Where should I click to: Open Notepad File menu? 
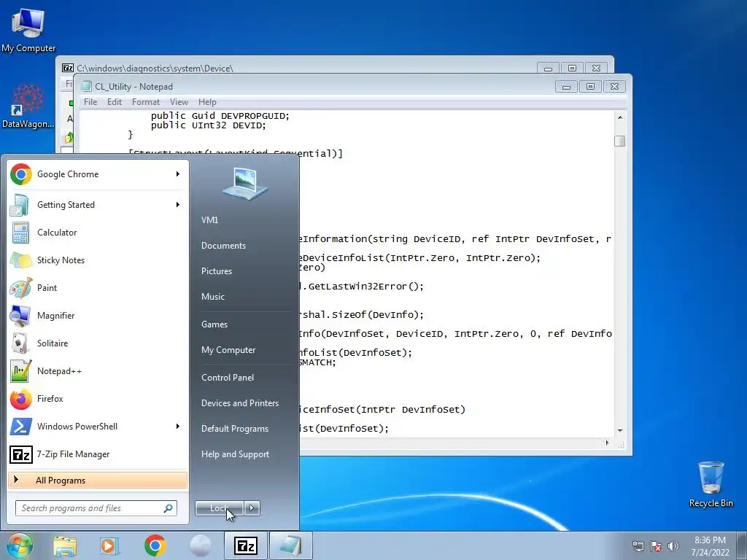[90, 102]
